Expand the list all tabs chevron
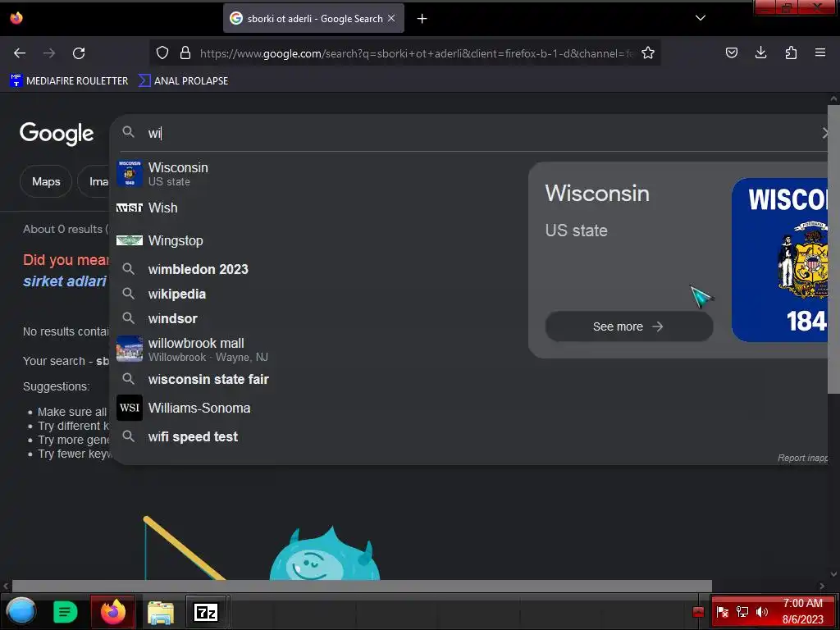Viewport: 840px width, 630px height. 701,18
